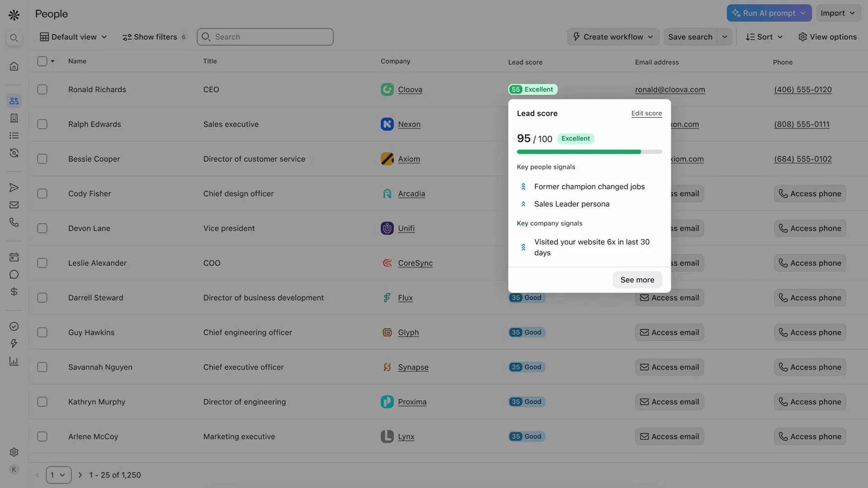Click Edit score in the Lead score popup
This screenshot has width=868, height=488.
click(646, 113)
